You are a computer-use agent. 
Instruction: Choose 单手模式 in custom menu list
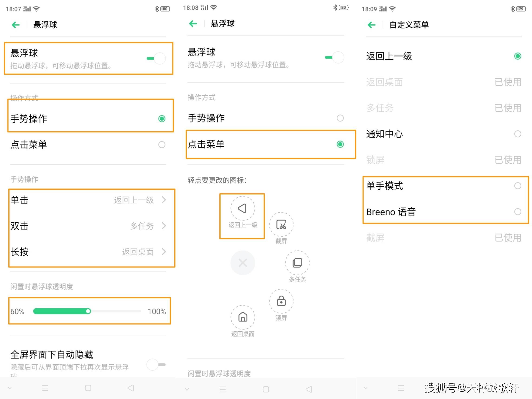444,186
